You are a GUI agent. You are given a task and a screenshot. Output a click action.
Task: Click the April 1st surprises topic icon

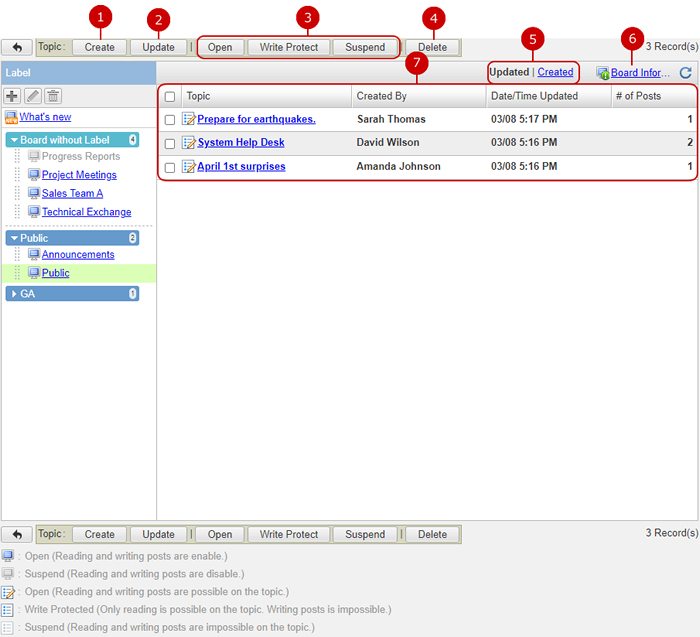tap(189, 167)
